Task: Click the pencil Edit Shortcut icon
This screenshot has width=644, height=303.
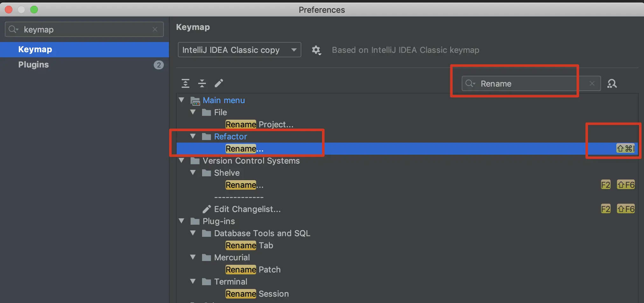Action: pos(219,83)
